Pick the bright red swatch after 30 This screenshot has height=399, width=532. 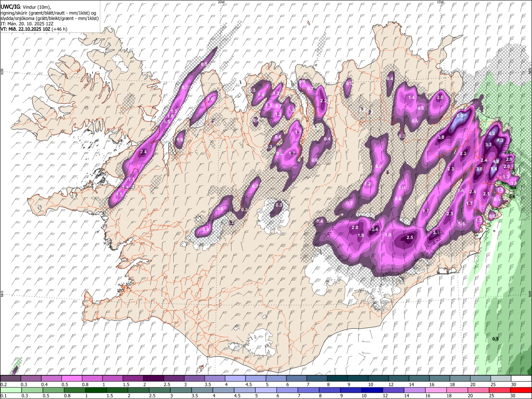tap(521, 390)
